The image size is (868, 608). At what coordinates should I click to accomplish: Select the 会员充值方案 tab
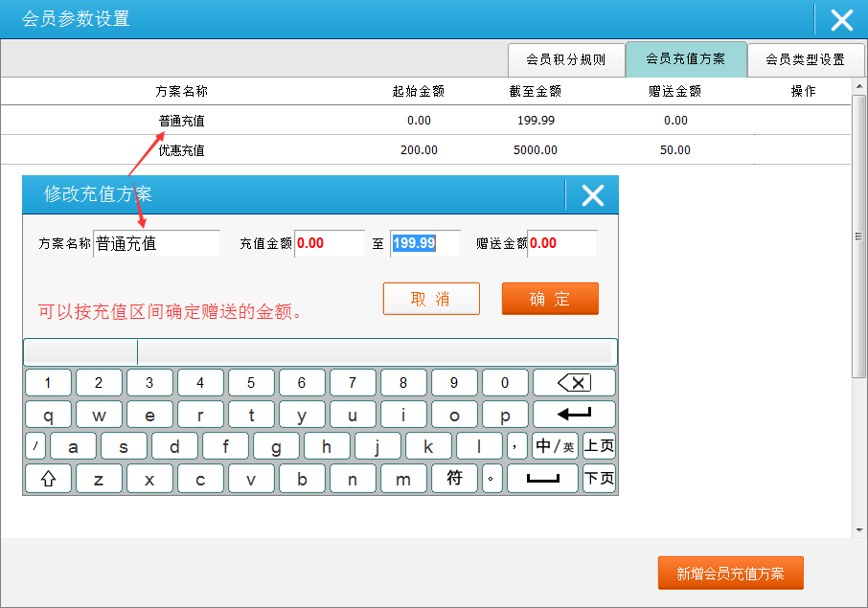tap(685, 59)
